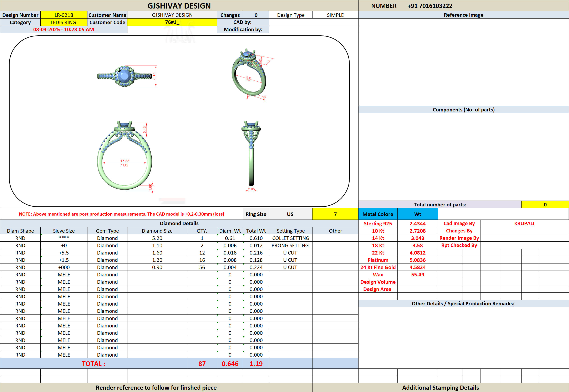
Task: Click the Components (No. of parts) header
Action: [x=463, y=110]
